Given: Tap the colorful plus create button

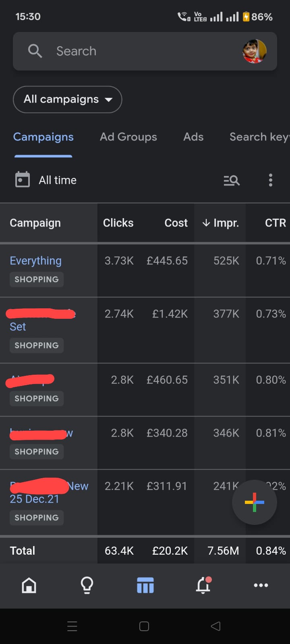Looking at the screenshot, I should pyautogui.click(x=254, y=502).
